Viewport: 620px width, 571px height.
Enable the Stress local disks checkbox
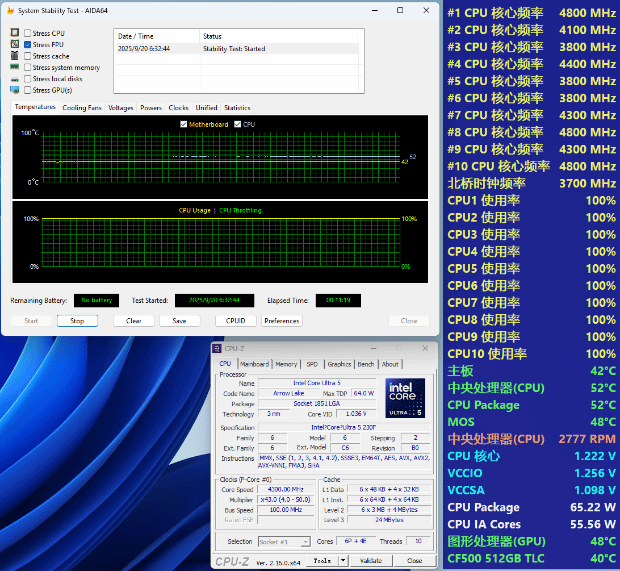click(27, 79)
